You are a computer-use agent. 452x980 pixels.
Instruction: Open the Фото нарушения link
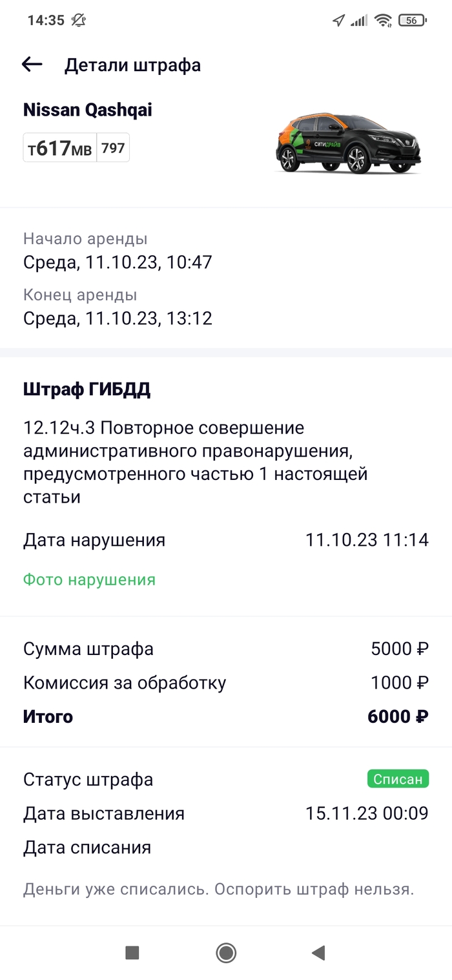pos(89,579)
